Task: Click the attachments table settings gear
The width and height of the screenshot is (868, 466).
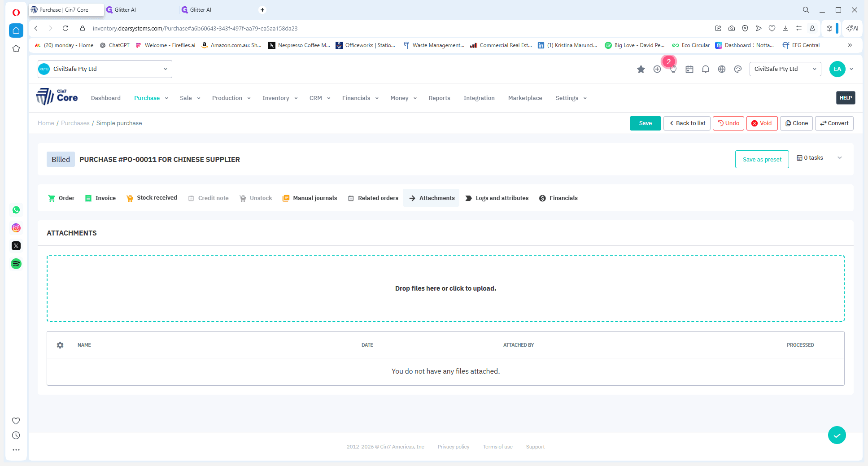Action: [x=60, y=345]
